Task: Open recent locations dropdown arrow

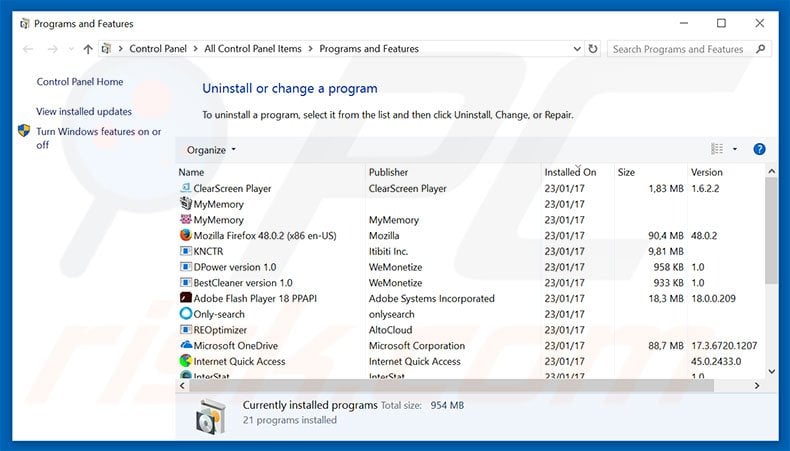Action: pos(71,49)
